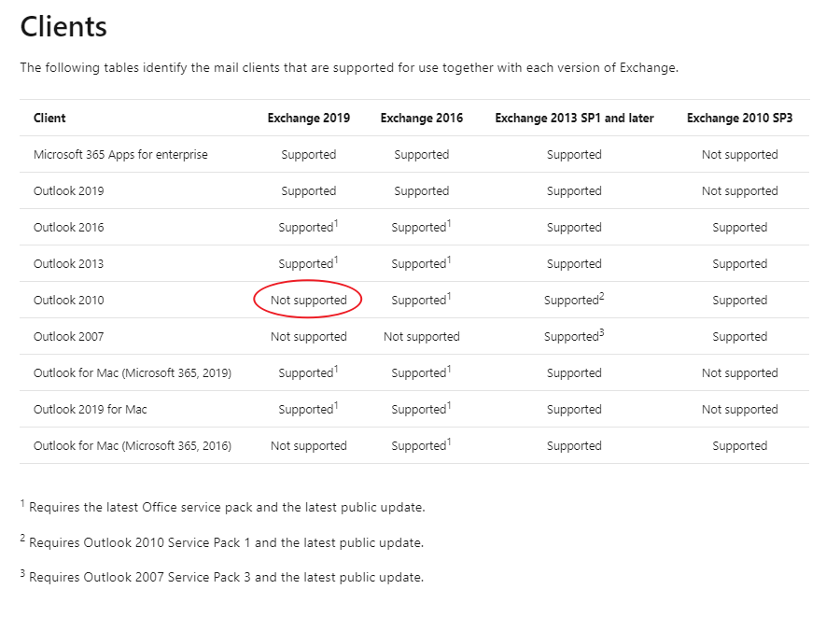Click footnote 2 about Outlook 2010 Service Pack 1
Image resolution: width=840 pixels, height=617 pixels.
(x=224, y=541)
